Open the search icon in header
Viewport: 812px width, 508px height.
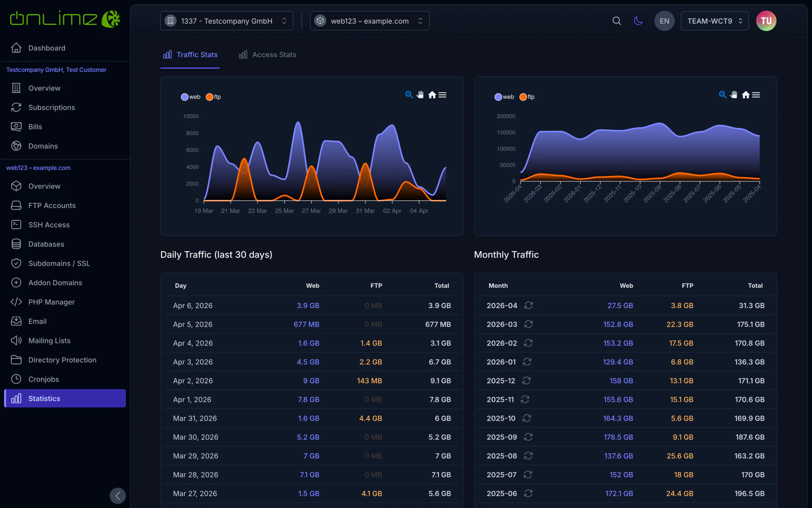[x=616, y=21]
